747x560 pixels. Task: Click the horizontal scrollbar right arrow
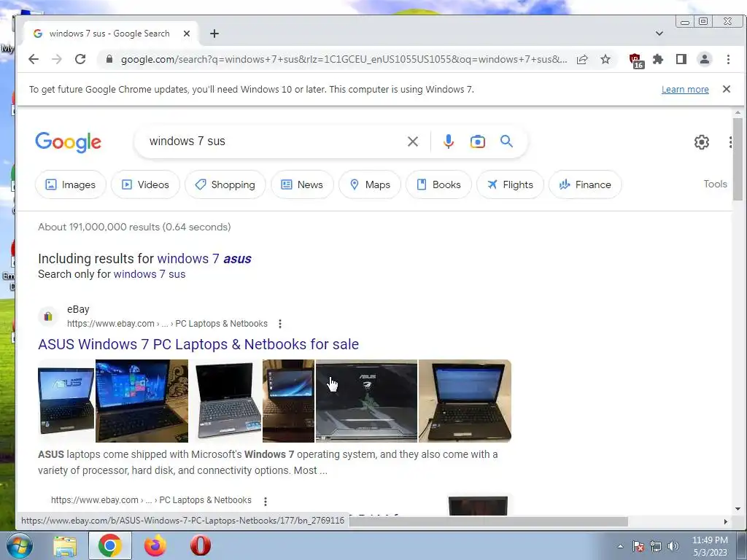point(726,521)
